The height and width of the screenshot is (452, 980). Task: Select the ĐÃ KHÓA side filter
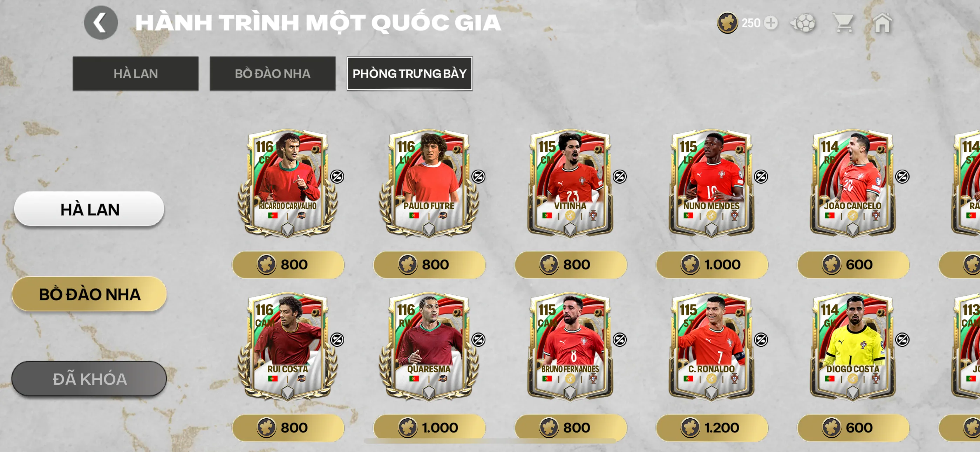89,378
